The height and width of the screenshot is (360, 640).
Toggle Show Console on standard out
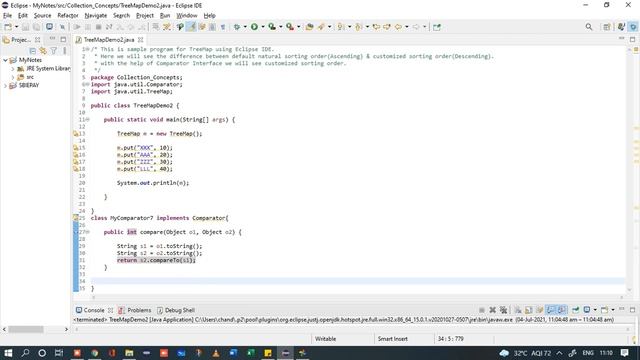551,310
